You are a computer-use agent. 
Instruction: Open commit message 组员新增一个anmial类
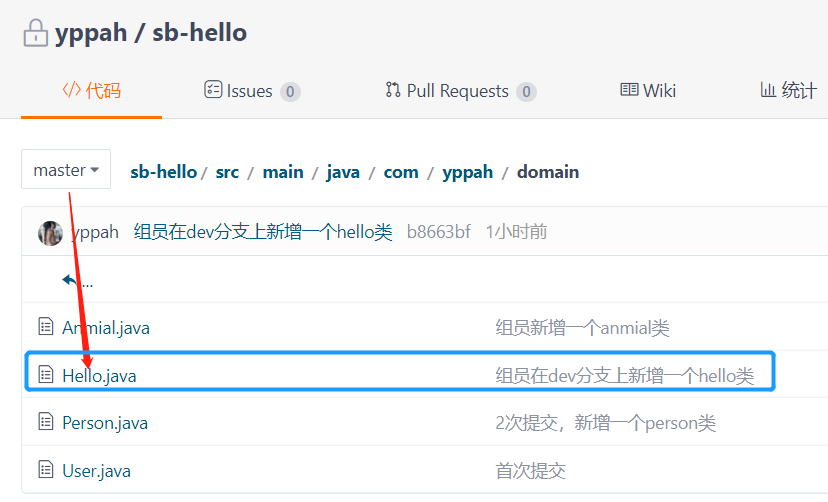pos(582,327)
